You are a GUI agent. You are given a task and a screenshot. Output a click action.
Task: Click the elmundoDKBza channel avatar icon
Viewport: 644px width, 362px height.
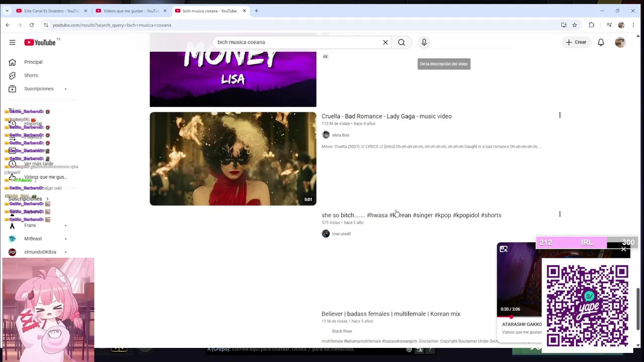click(x=12, y=252)
